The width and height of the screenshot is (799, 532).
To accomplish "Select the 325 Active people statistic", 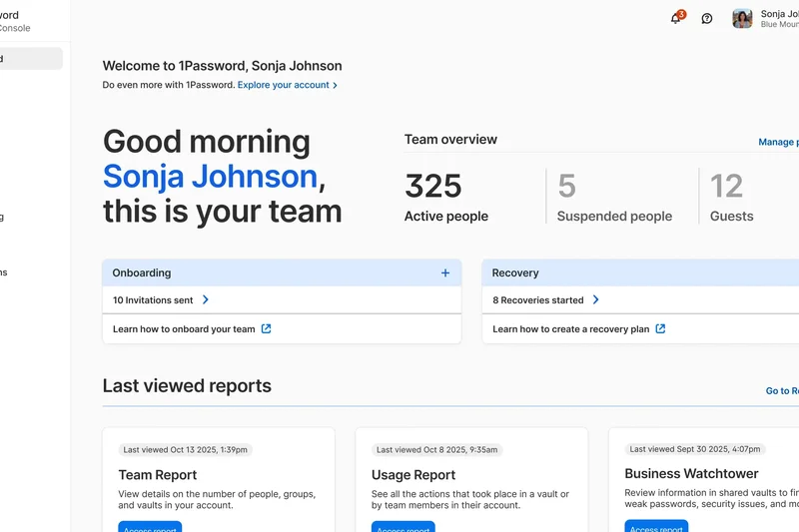I will [x=445, y=197].
